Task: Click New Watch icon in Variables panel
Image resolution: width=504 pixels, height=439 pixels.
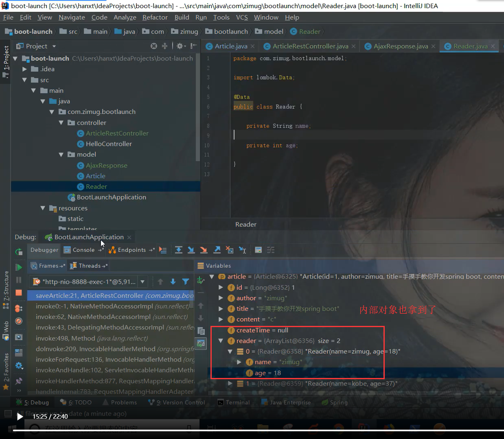Action: point(201,280)
